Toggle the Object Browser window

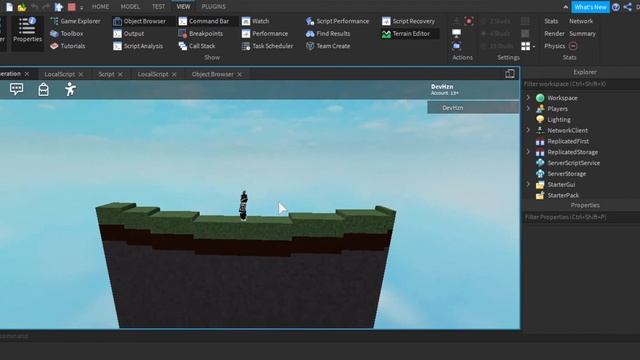pyautogui.click(x=140, y=21)
